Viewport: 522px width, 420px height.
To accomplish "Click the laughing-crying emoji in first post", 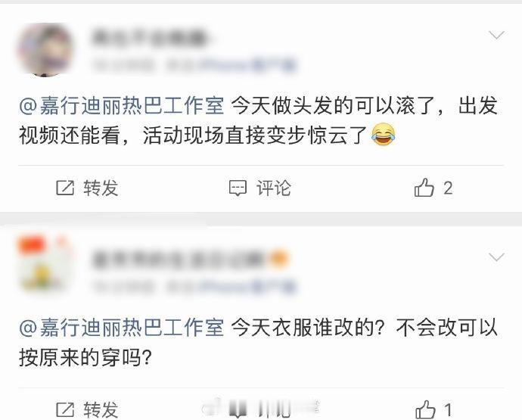I will (x=383, y=135).
